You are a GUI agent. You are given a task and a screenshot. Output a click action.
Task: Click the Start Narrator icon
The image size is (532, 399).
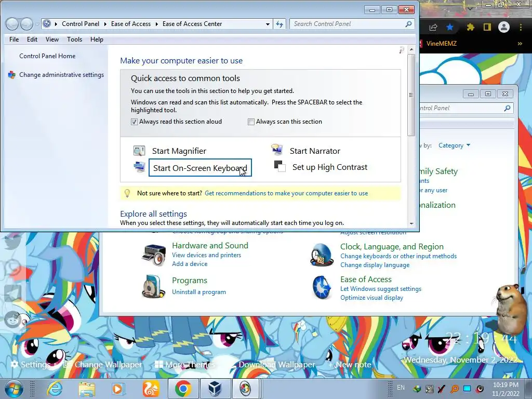click(277, 149)
